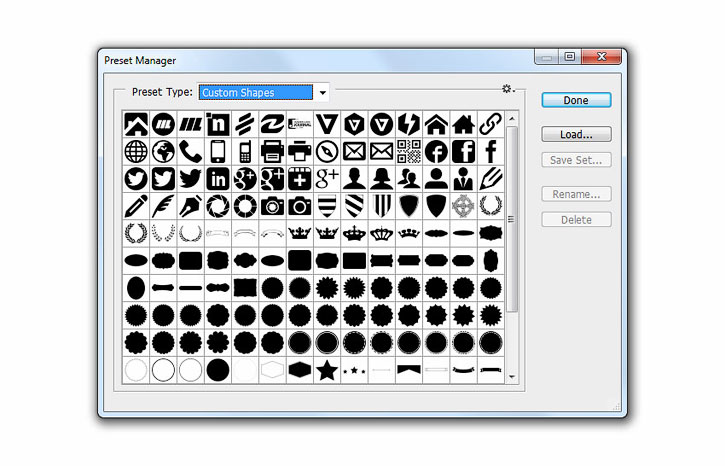This screenshot has height=466, width=725.
Task: Select the two-users group shape
Action: [409, 179]
